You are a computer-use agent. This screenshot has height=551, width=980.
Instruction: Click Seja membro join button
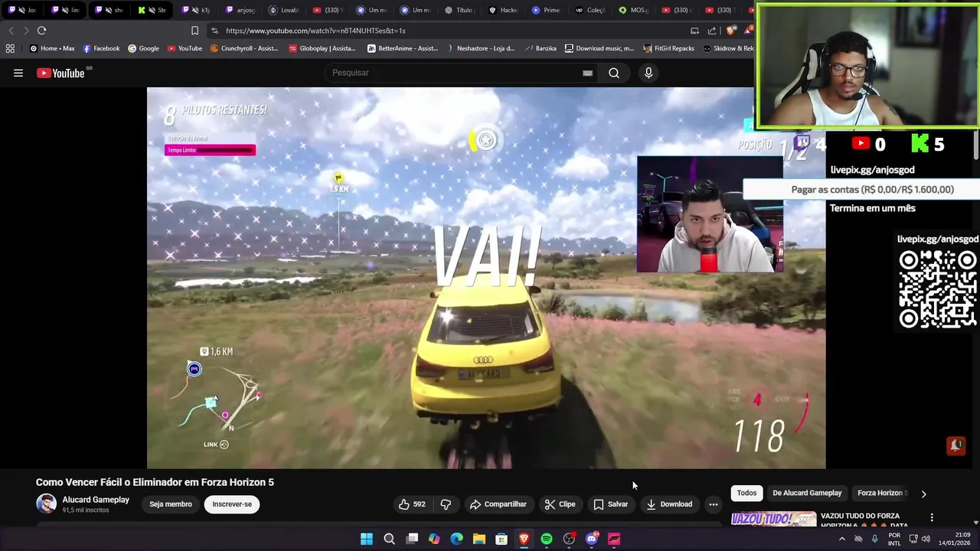pyautogui.click(x=171, y=504)
